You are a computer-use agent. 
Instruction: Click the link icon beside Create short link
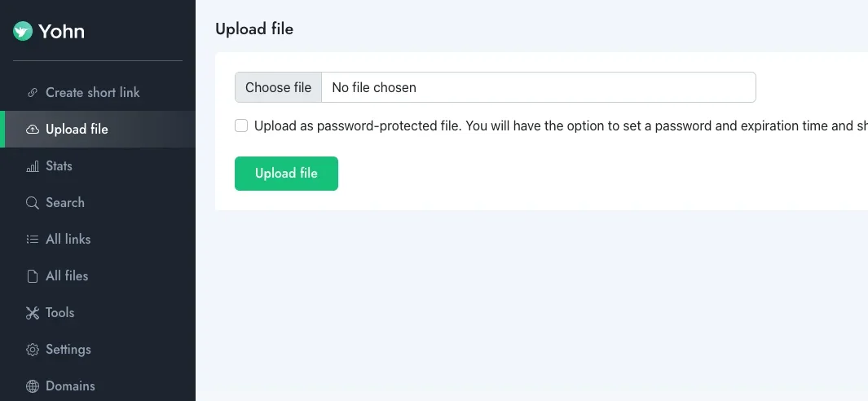pos(33,93)
